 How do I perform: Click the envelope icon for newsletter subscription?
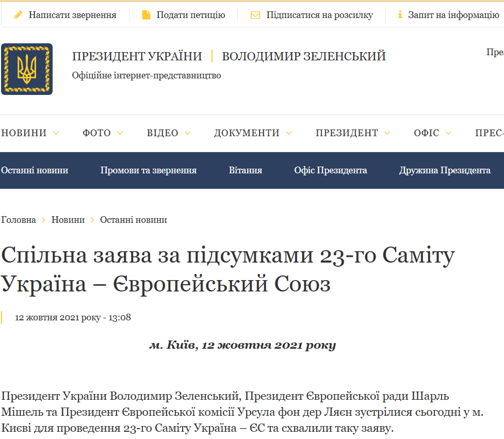click(255, 14)
